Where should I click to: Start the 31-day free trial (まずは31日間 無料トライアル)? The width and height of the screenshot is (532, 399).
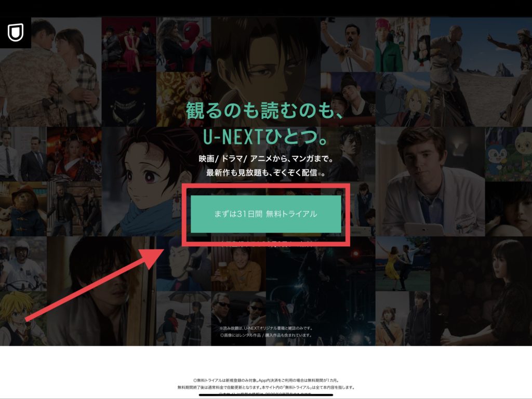coord(265,214)
